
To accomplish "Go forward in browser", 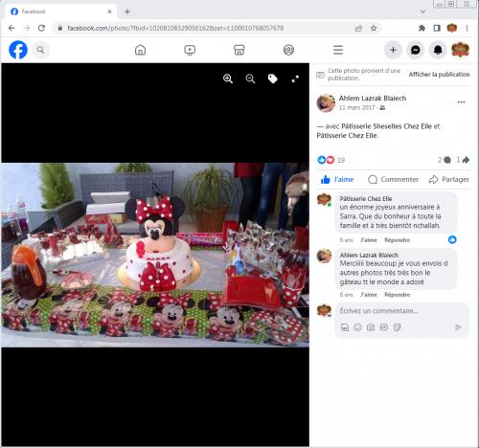I will tap(27, 28).
